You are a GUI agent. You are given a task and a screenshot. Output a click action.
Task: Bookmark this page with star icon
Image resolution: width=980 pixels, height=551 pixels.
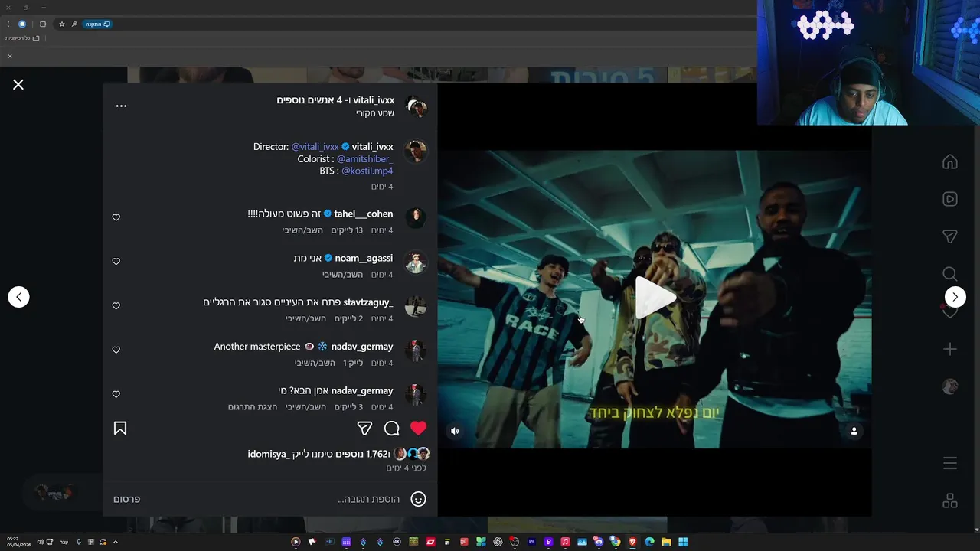click(62, 24)
